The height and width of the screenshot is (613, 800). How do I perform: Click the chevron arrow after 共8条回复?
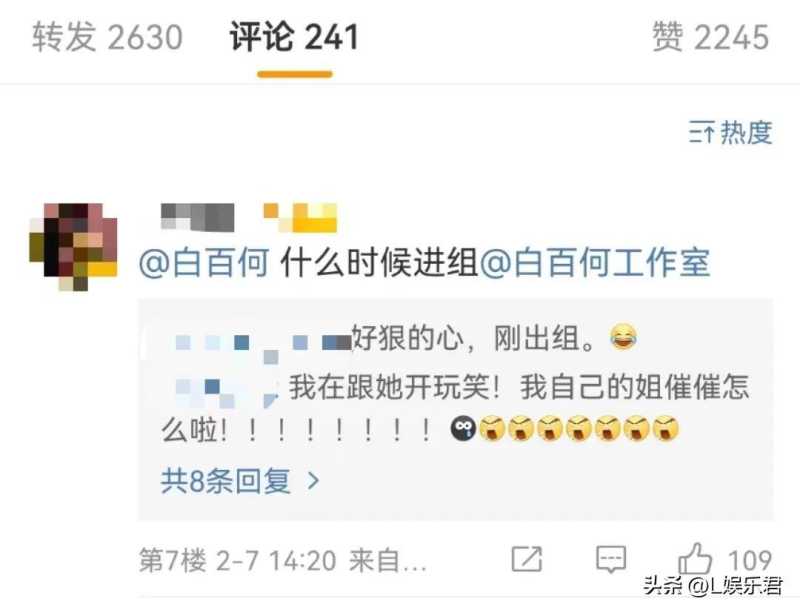pyautogui.click(x=313, y=481)
